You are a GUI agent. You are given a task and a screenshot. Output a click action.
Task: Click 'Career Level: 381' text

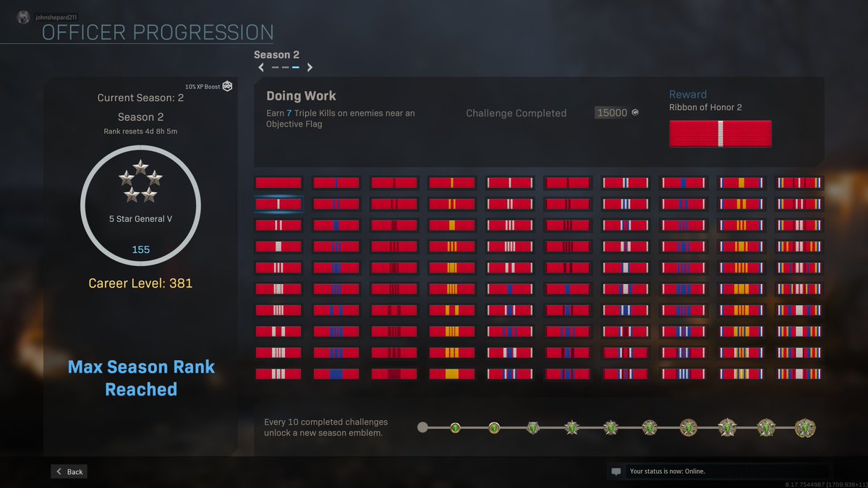(x=140, y=283)
